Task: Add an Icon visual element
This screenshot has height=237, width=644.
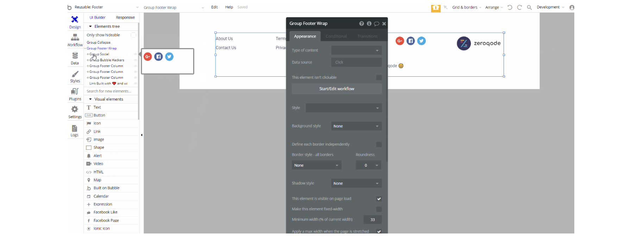Action: point(112,123)
